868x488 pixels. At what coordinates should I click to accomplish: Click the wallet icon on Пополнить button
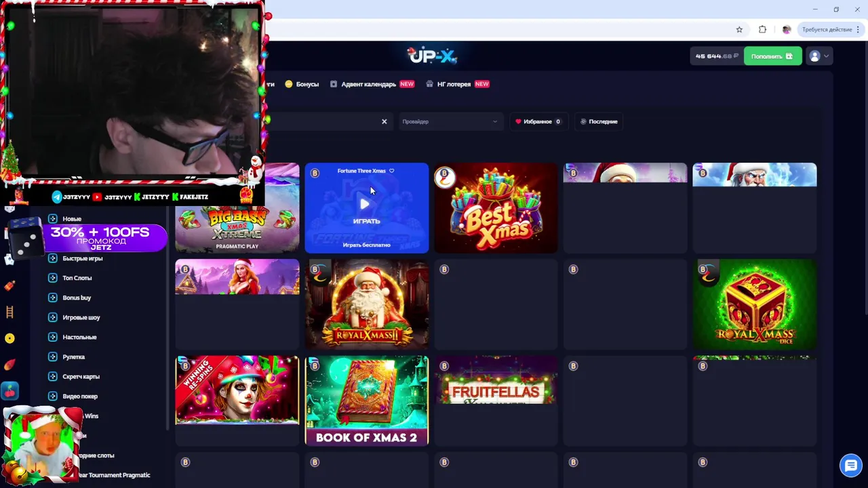pyautogui.click(x=789, y=56)
